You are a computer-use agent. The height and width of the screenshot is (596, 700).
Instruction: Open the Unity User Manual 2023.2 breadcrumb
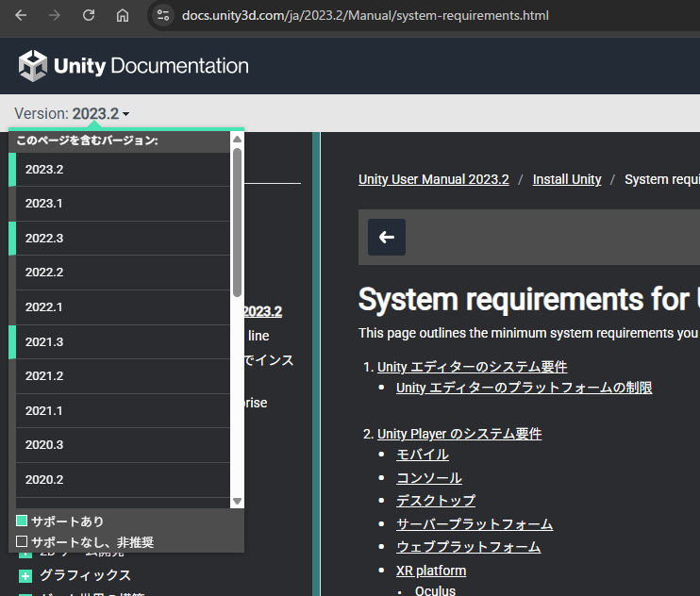coord(433,179)
